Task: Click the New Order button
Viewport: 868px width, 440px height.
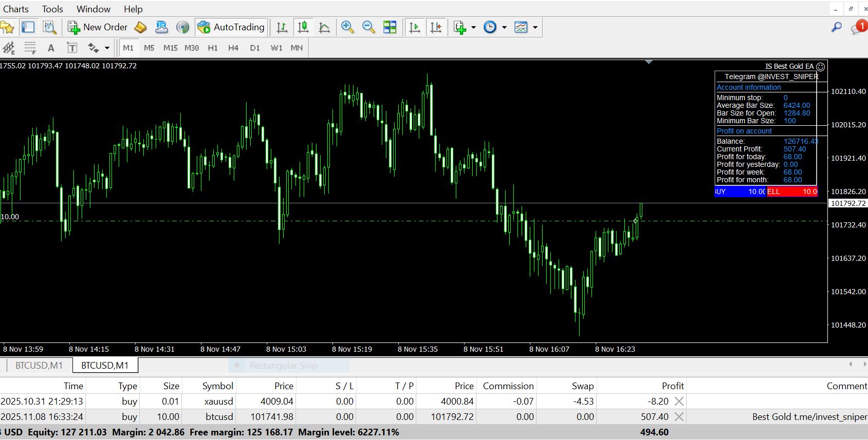Action: [98, 27]
